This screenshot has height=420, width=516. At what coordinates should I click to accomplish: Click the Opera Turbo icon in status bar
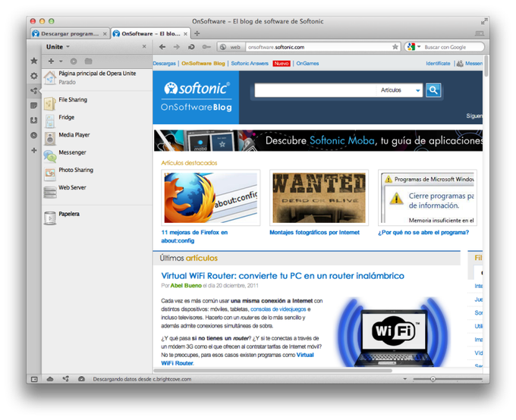[82, 379]
